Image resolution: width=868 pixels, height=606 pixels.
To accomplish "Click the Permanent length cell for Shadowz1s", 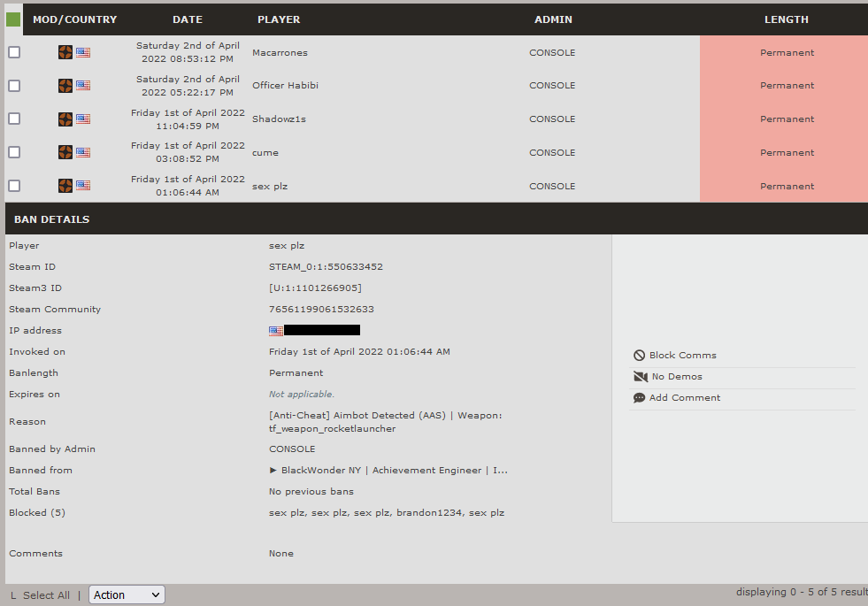I will [784, 119].
